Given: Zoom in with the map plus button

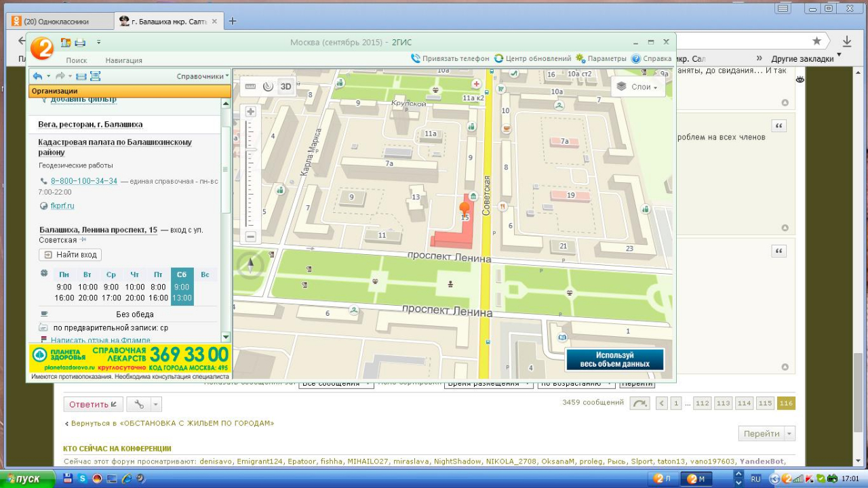Looking at the screenshot, I should tap(250, 112).
